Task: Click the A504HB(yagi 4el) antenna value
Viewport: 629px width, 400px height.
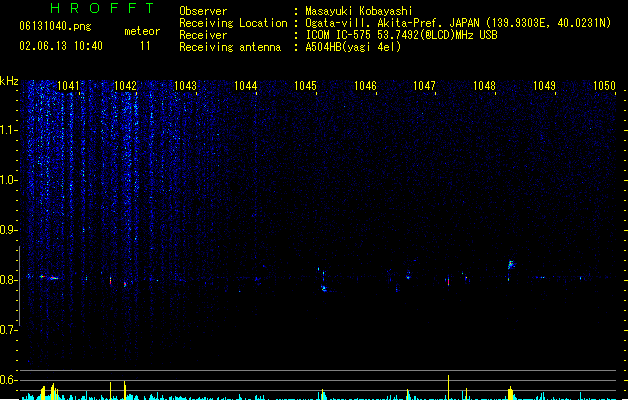Action: click(x=353, y=47)
